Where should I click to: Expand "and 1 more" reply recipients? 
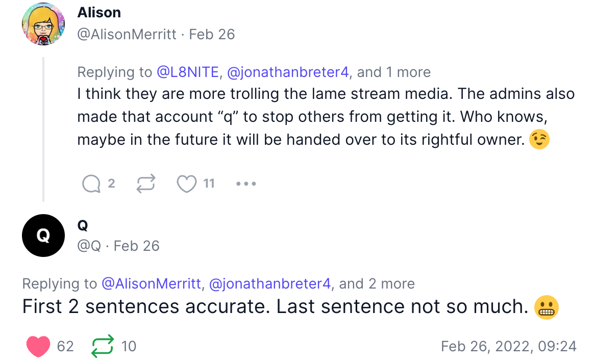[393, 72]
